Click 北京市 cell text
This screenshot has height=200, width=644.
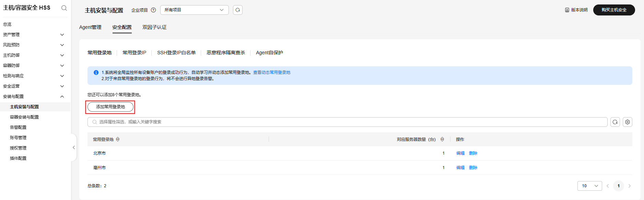click(x=99, y=153)
